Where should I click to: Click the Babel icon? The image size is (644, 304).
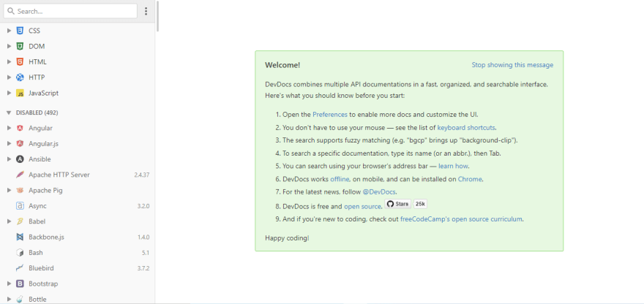[20, 221]
